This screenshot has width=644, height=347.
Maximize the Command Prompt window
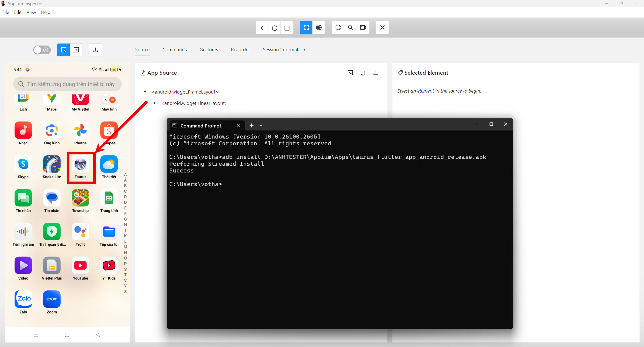pyautogui.click(x=491, y=124)
